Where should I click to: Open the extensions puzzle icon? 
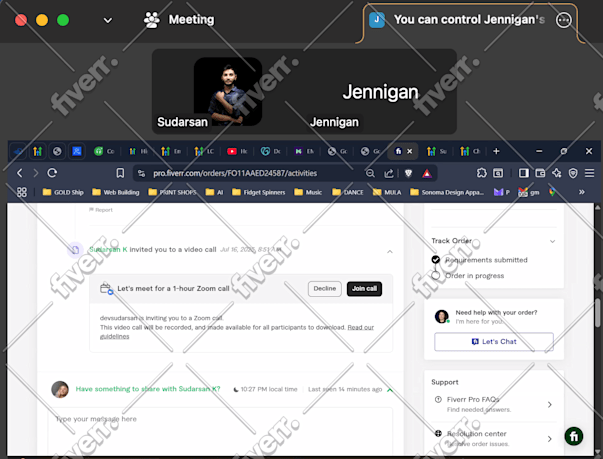pos(481,173)
